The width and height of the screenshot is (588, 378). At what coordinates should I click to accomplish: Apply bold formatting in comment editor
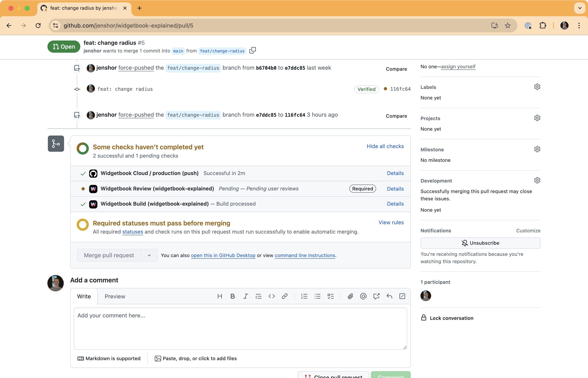click(233, 296)
